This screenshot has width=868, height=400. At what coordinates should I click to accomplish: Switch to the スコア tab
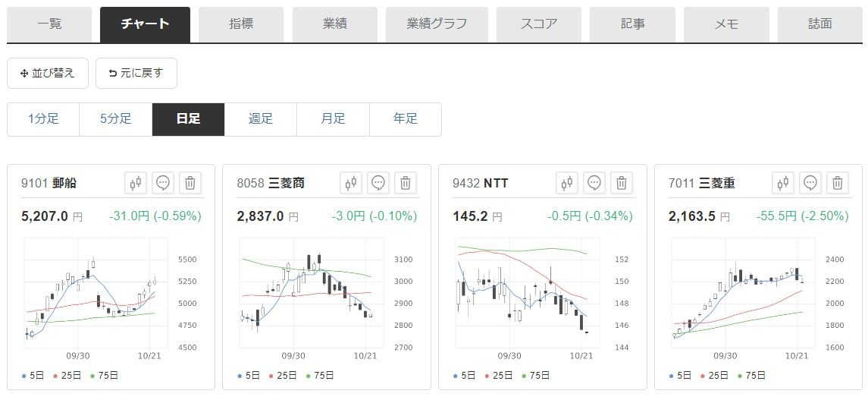pyautogui.click(x=538, y=24)
